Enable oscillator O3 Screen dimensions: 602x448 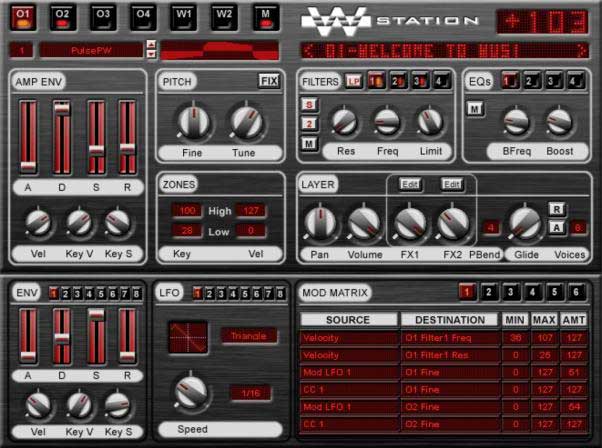103,18
